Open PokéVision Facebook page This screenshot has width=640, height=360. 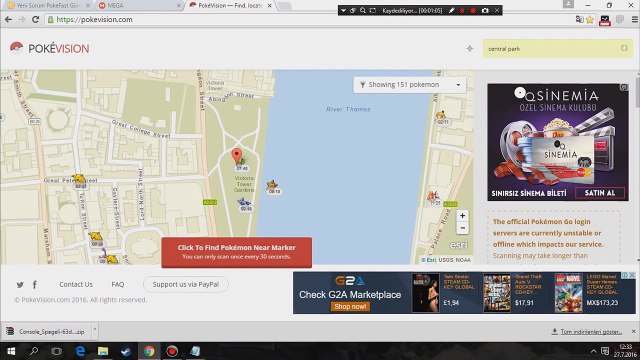(35, 284)
